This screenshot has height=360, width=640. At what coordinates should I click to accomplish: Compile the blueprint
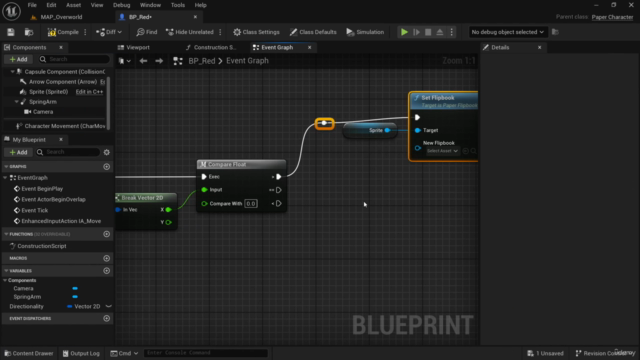click(x=63, y=32)
